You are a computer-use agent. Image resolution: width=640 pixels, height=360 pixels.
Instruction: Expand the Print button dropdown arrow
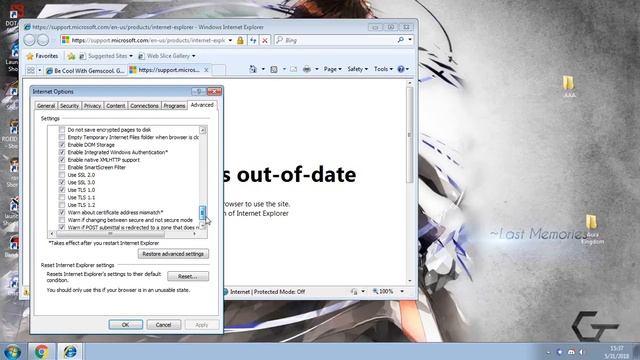pyautogui.click(x=316, y=69)
